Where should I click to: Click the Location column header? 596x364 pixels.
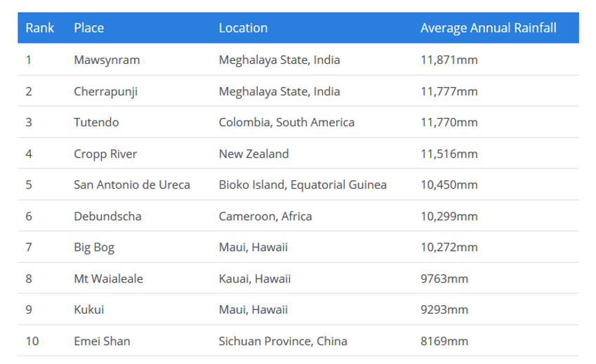pyautogui.click(x=243, y=28)
